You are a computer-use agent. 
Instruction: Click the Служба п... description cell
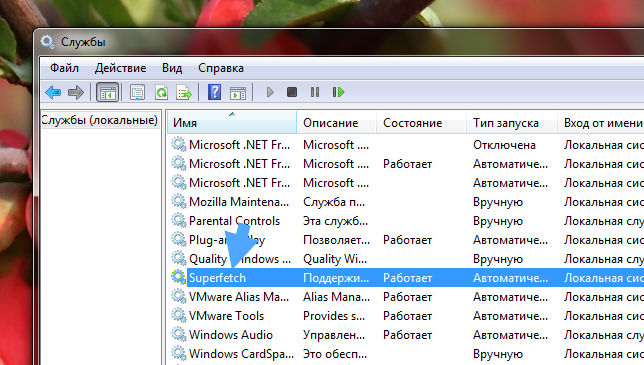(334, 202)
